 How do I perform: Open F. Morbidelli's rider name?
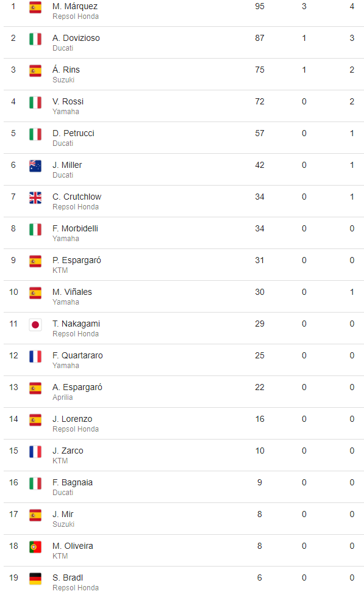coord(75,228)
